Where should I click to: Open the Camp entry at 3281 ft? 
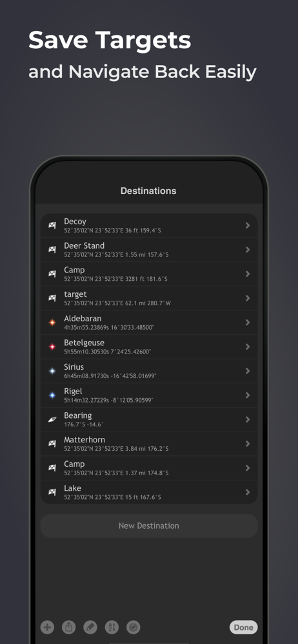click(149, 274)
